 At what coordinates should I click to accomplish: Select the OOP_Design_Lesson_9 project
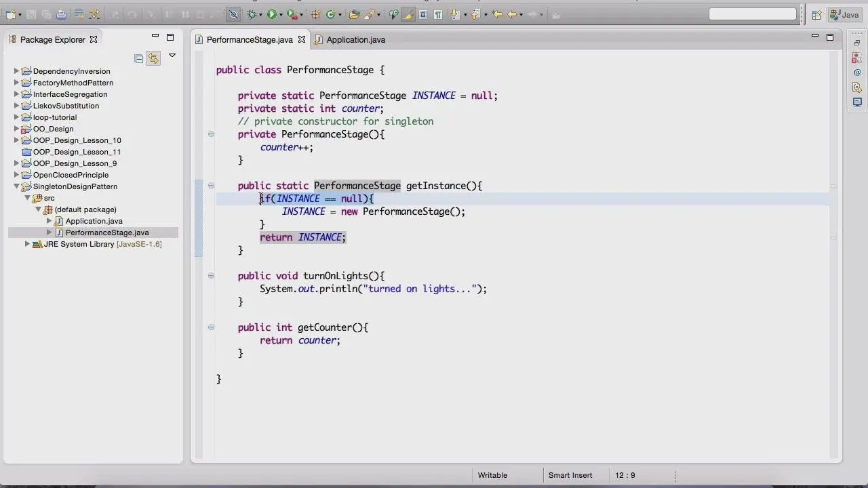(75, 163)
